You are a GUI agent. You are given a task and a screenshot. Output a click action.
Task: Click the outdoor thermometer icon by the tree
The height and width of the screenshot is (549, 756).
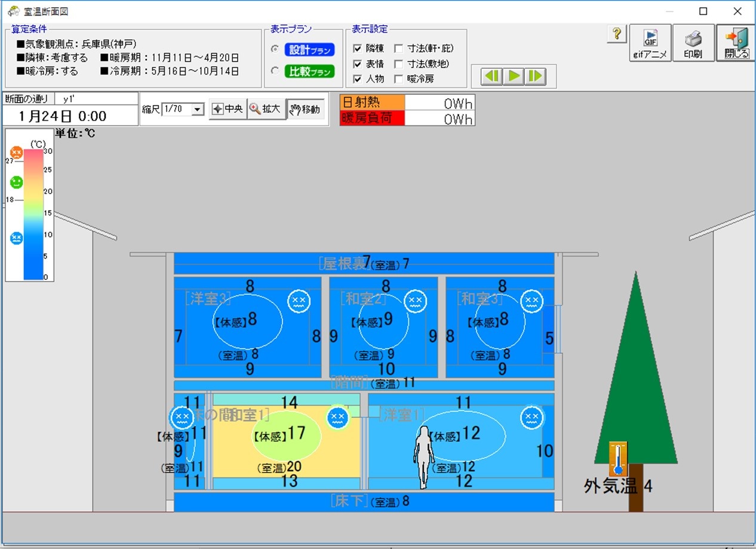tap(618, 458)
